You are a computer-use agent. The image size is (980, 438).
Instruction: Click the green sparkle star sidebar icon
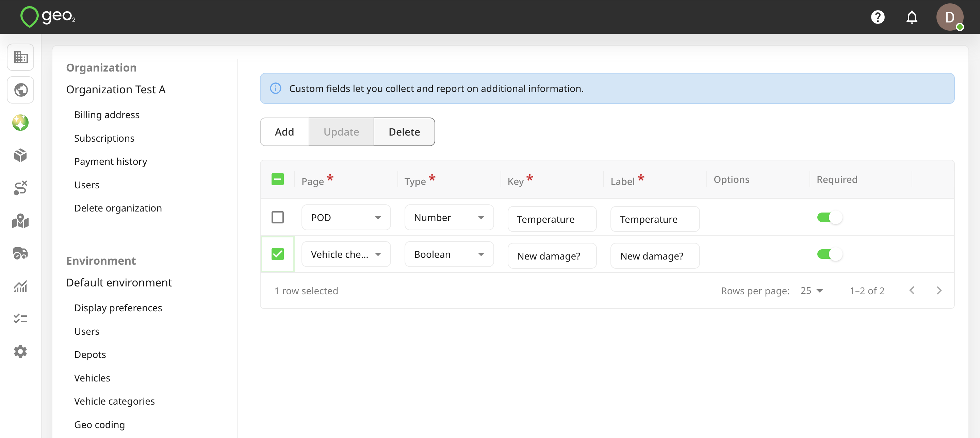20,123
